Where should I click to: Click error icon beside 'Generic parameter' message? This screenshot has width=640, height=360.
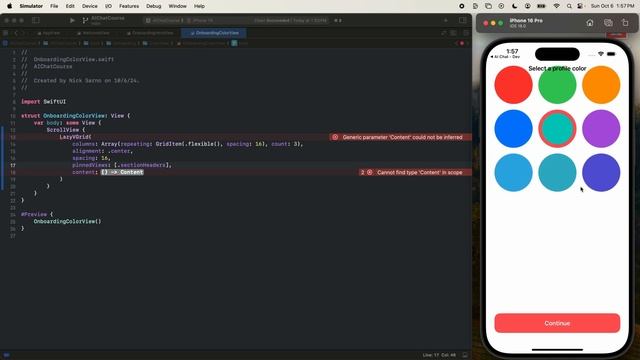coord(335,137)
